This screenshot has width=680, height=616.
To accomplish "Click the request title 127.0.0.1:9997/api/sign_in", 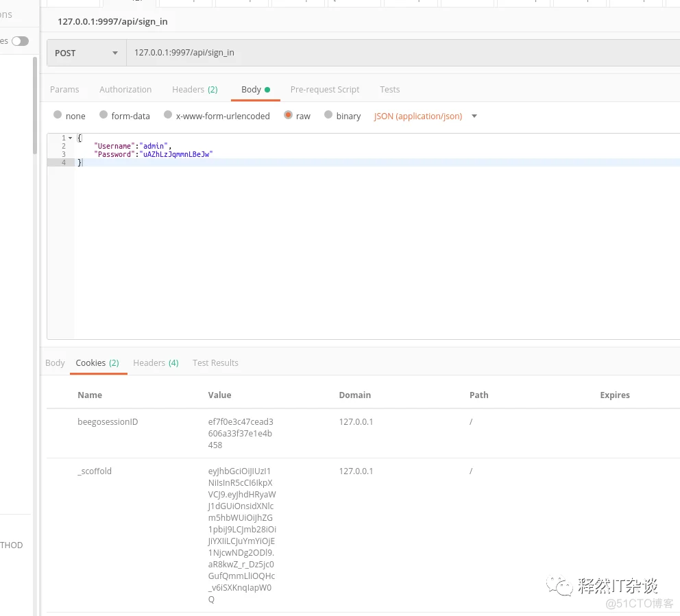I will [112, 22].
